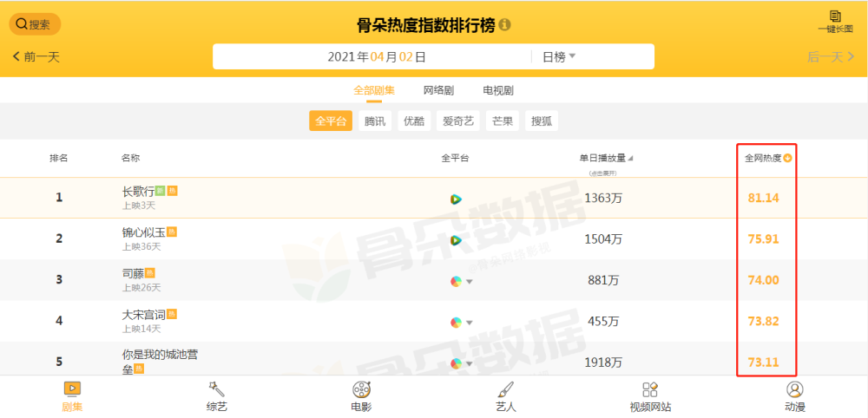
Task: Click the 热 badge next to 你是我的城池营垒
Action: point(139,369)
